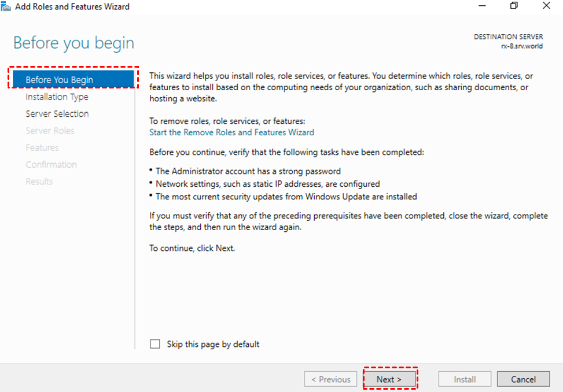Click the Cancel button
This screenshot has width=563, height=392.
click(x=523, y=379)
